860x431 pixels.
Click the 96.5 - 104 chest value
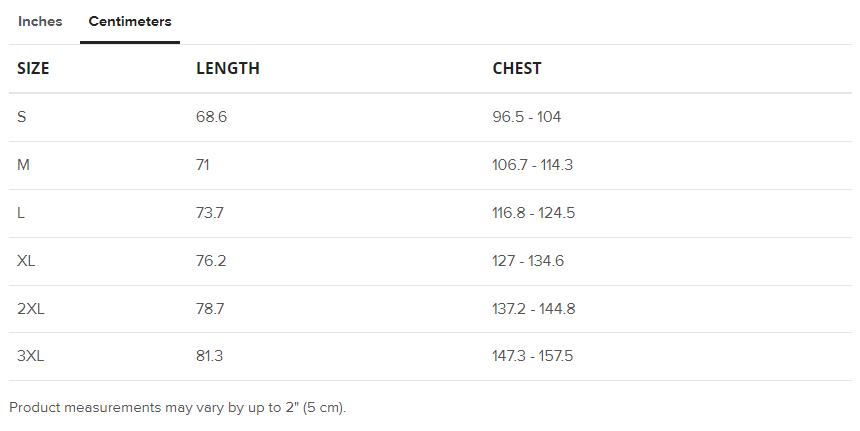point(527,117)
